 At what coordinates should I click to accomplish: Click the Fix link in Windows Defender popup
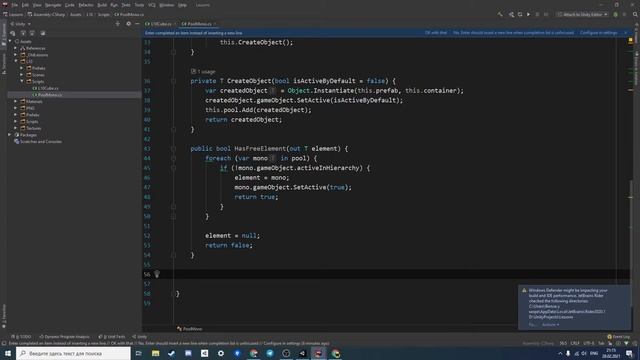(532, 325)
